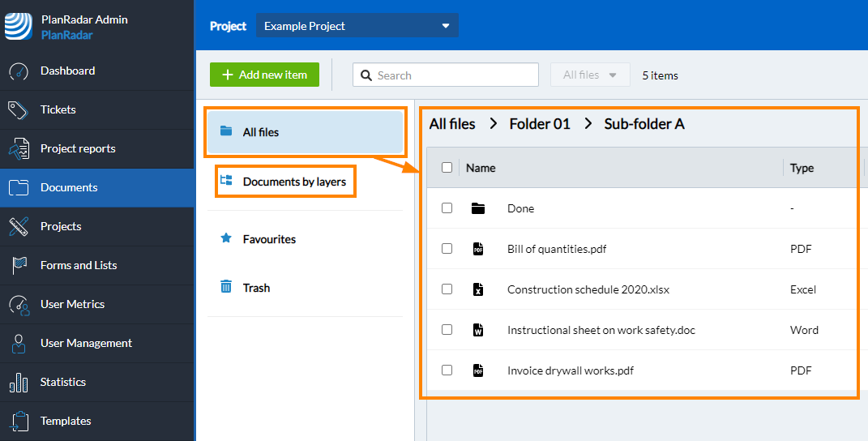Viewport: 868px width, 441px height.
Task: Toggle the select-all checkbox beside Name
Action: [x=447, y=167]
